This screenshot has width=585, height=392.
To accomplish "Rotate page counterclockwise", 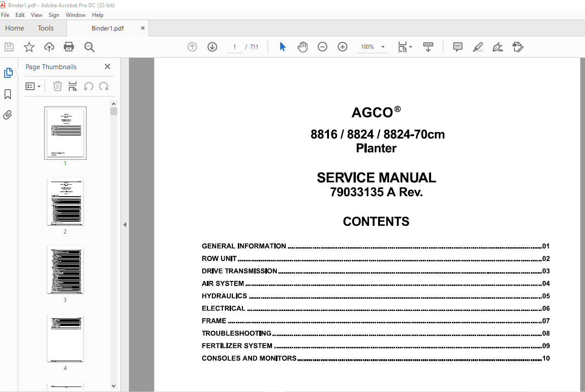I will tap(88, 86).
